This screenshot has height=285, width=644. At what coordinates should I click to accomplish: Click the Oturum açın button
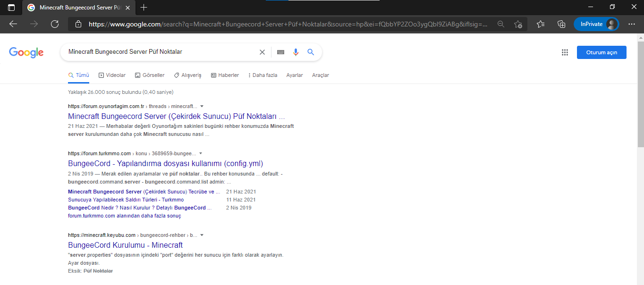click(x=602, y=52)
